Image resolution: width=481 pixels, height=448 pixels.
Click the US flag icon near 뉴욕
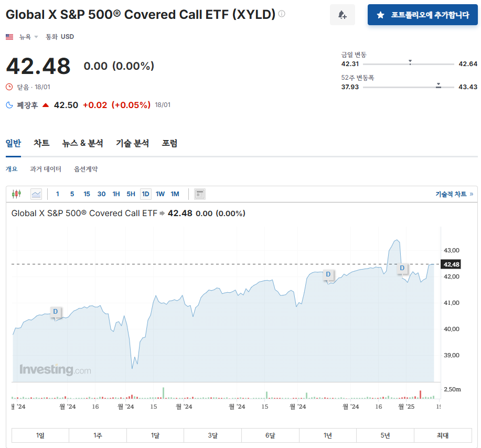9,37
